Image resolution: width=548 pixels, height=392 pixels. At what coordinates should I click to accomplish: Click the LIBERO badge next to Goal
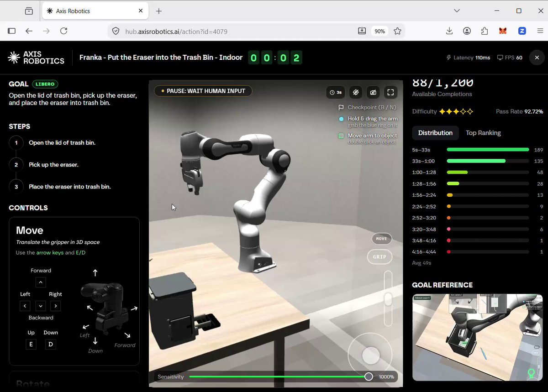pos(45,84)
